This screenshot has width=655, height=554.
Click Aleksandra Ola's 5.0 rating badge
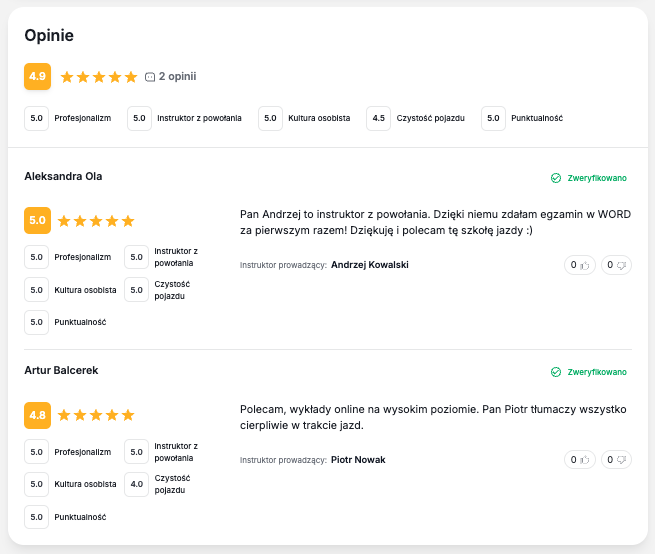coord(37,220)
